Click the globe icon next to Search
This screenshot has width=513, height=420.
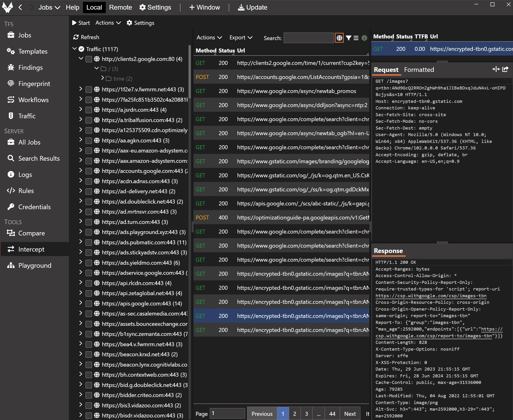click(x=339, y=38)
